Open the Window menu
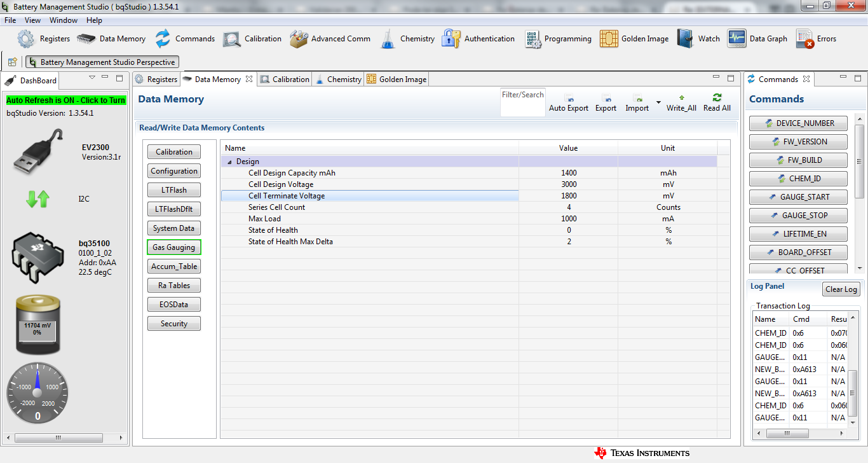The image size is (868, 463). click(64, 20)
